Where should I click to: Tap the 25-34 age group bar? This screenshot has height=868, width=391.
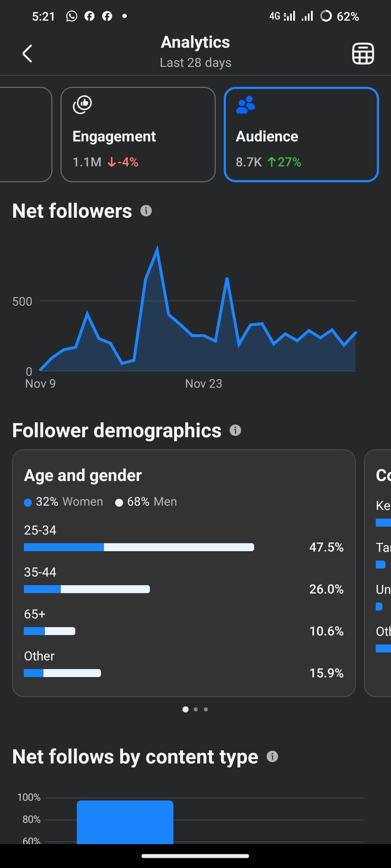pyautogui.click(x=139, y=547)
